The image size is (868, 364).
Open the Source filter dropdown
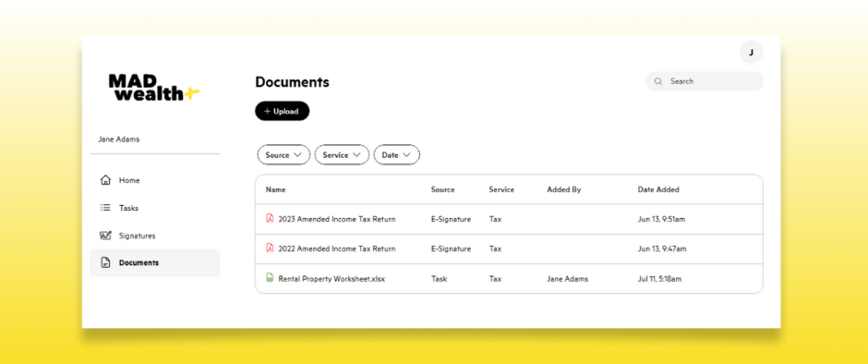pyautogui.click(x=283, y=155)
